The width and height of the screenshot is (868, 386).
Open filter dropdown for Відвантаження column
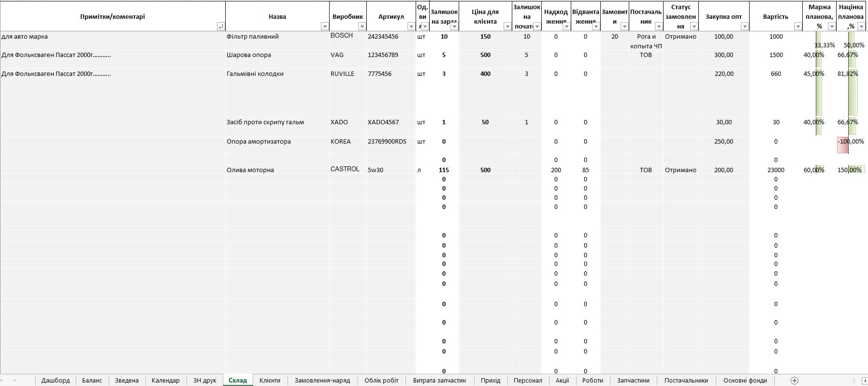595,27
